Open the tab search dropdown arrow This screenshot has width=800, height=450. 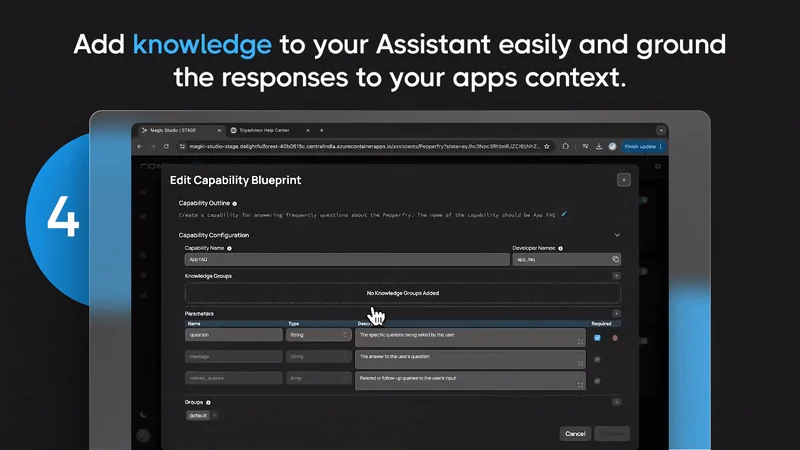tap(661, 131)
